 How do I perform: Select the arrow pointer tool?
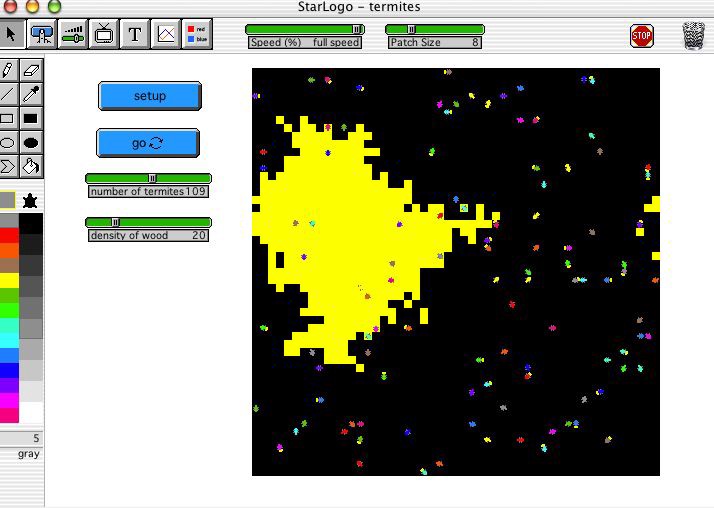click(x=12, y=35)
